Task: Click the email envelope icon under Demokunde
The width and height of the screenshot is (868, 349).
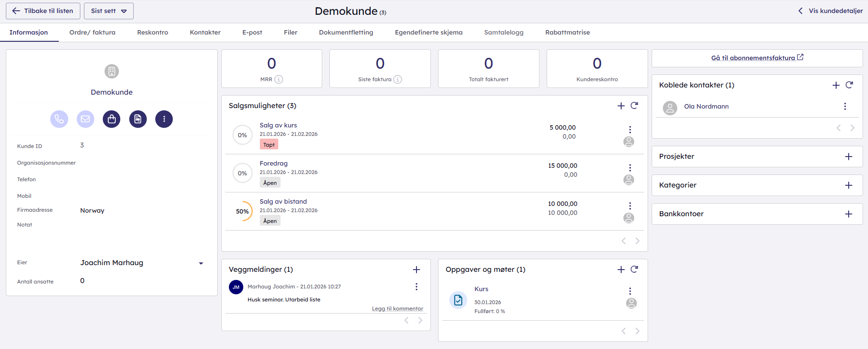Action: click(85, 119)
